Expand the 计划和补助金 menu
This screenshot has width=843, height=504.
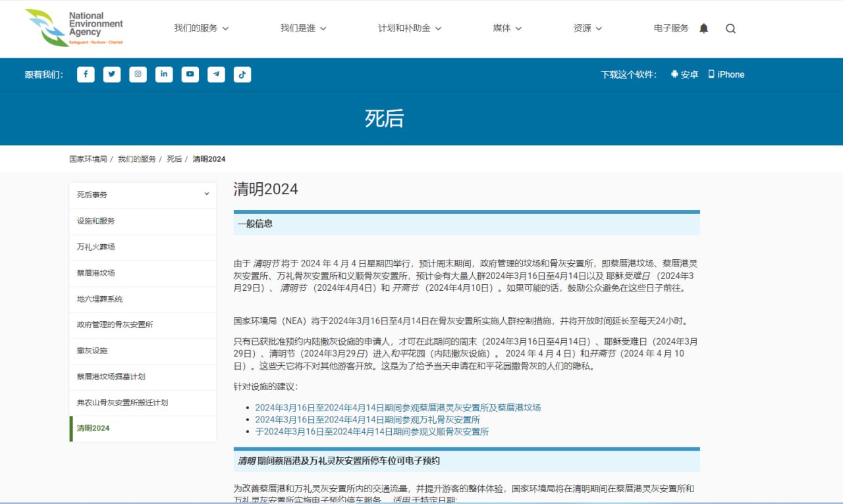click(x=410, y=28)
